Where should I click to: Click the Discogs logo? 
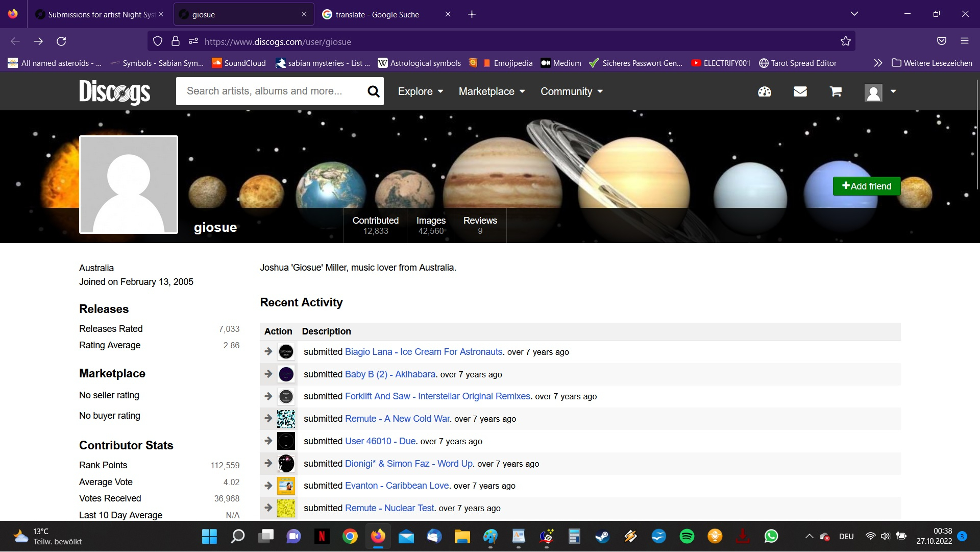[x=115, y=92]
